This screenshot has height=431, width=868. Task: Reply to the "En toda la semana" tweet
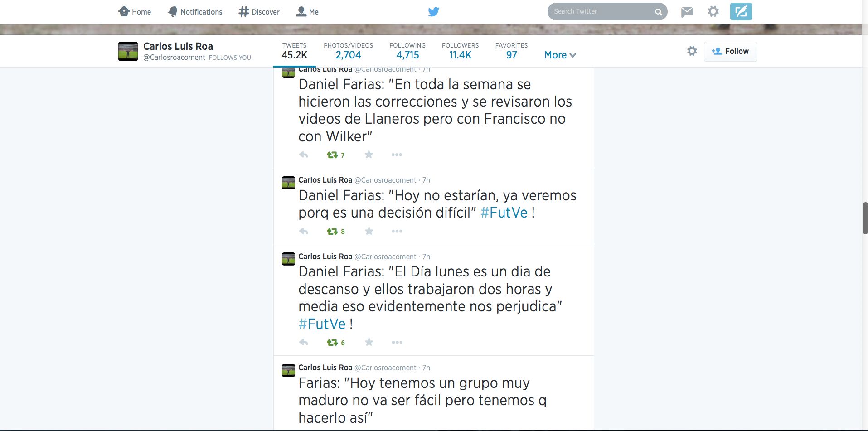(304, 155)
